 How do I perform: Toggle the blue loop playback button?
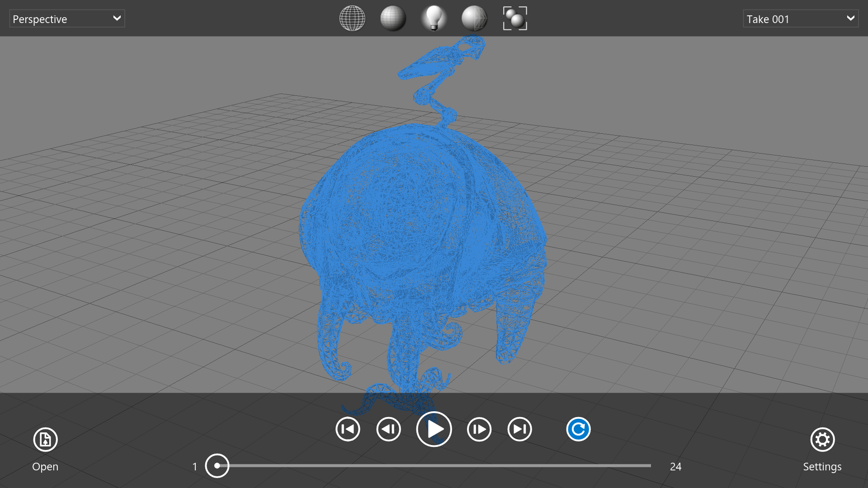point(578,429)
